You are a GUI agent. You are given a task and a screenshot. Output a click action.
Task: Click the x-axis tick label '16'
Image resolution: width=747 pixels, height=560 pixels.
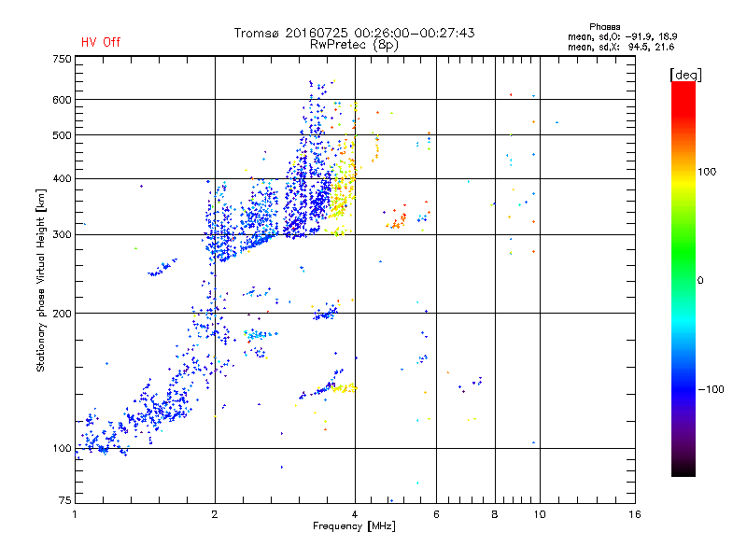point(635,514)
